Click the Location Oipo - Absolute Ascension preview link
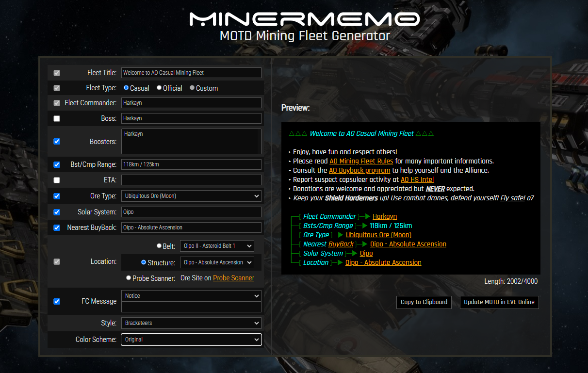This screenshot has width=588, height=373. pos(383,262)
